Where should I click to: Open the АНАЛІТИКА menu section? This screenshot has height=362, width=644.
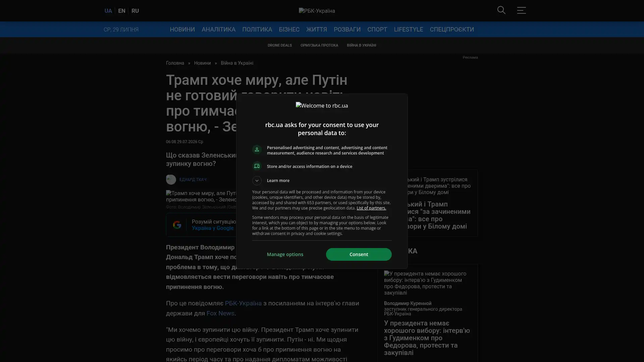(x=218, y=29)
